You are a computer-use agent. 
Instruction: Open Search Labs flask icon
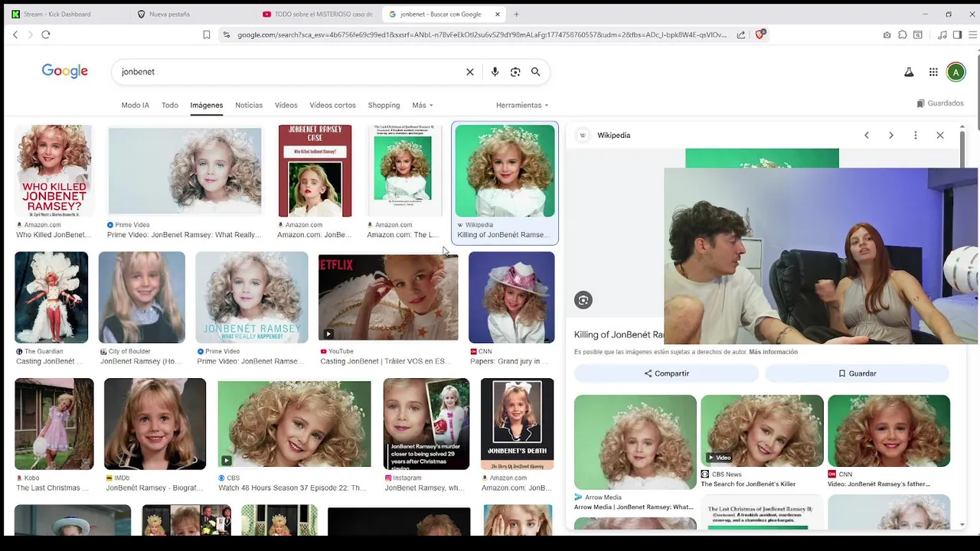tap(909, 72)
